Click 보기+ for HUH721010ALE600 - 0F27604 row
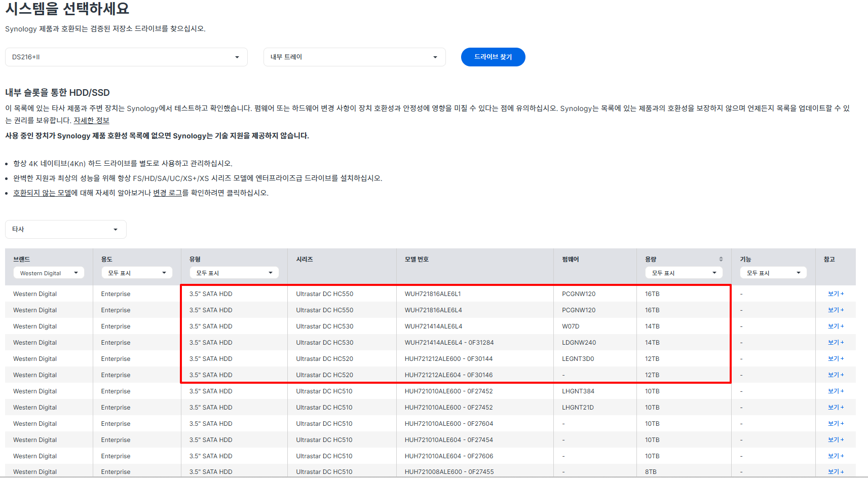Screen dimensions: 868x478 (x=836, y=423)
